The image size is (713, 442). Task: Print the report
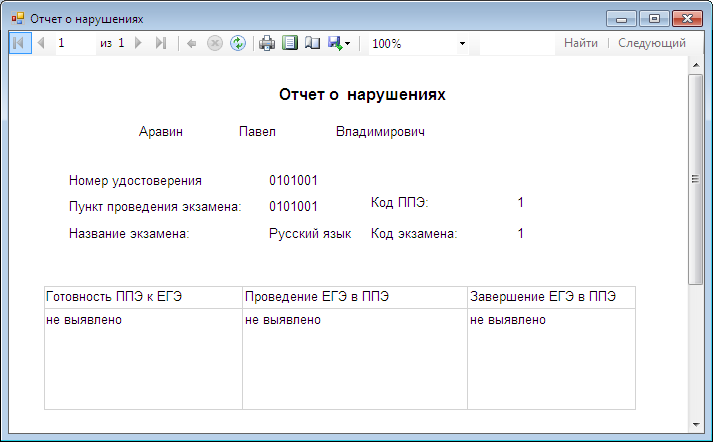(267, 43)
